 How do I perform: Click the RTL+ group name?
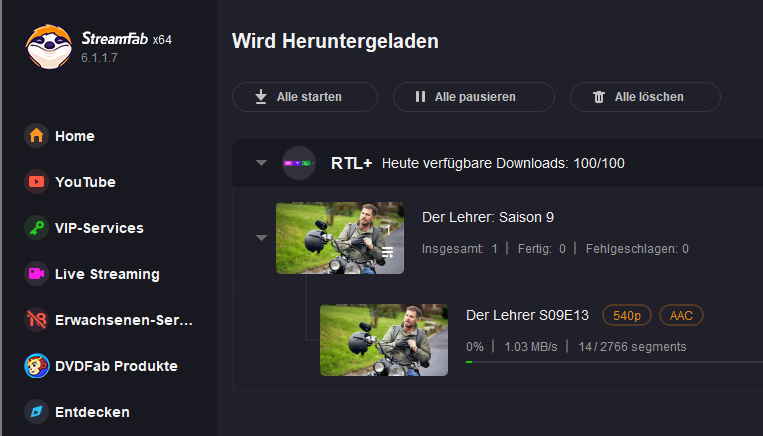351,163
